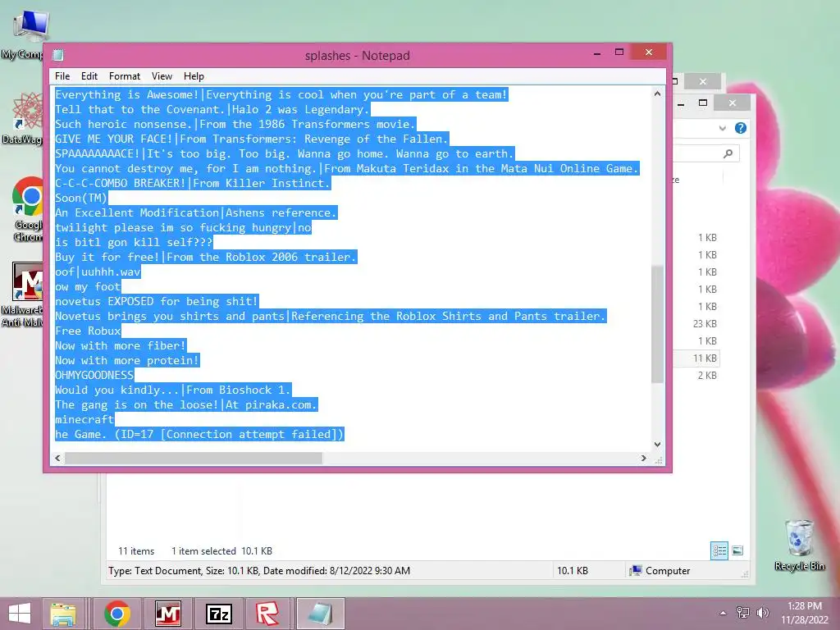Click the Notepad vertical scroll down arrow
This screenshot has width=840, height=630.
click(657, 444)
